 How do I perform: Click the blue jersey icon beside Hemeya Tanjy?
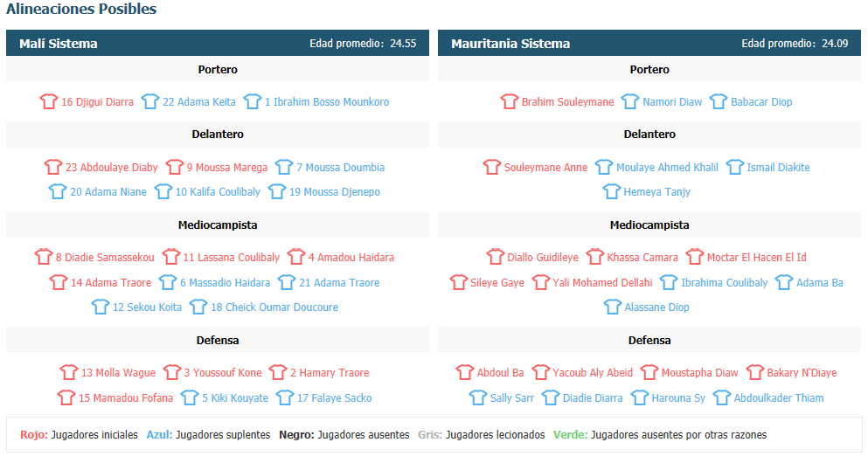click(612, 191)
